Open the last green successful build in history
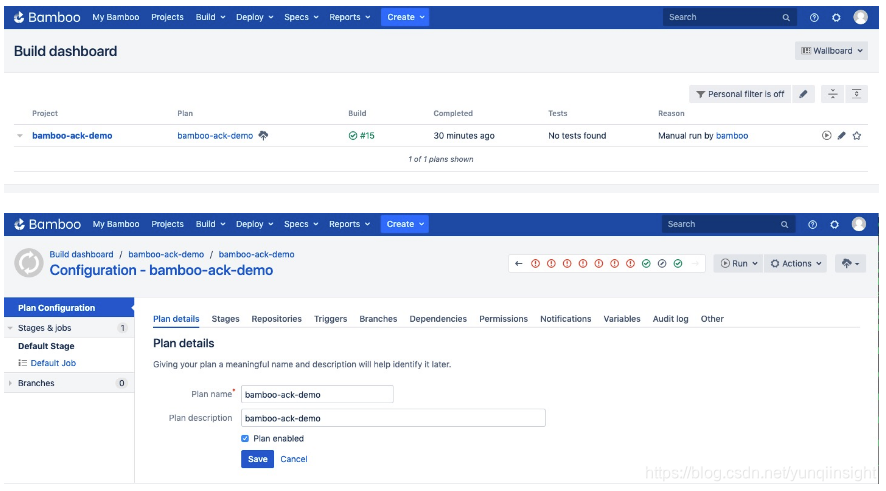Image resolution: width=886 pixels, height=491 pixels. (x=677, y=263)
